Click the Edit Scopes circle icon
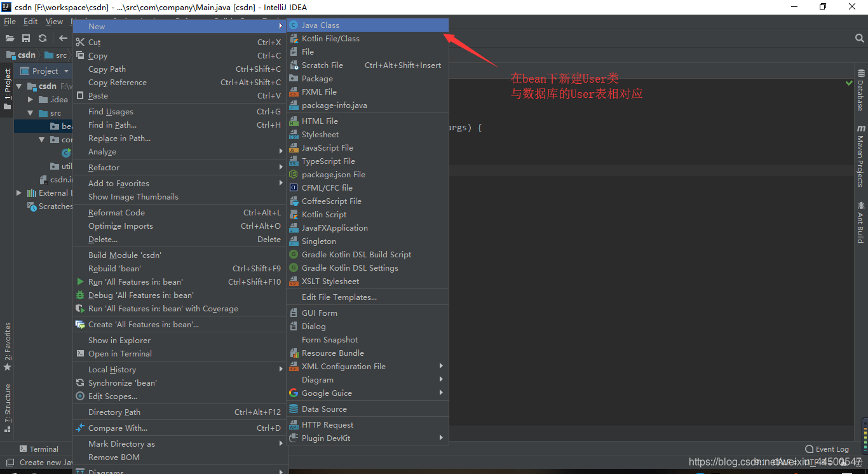Viewport: 868px width, 474px height. pos(80,396)
